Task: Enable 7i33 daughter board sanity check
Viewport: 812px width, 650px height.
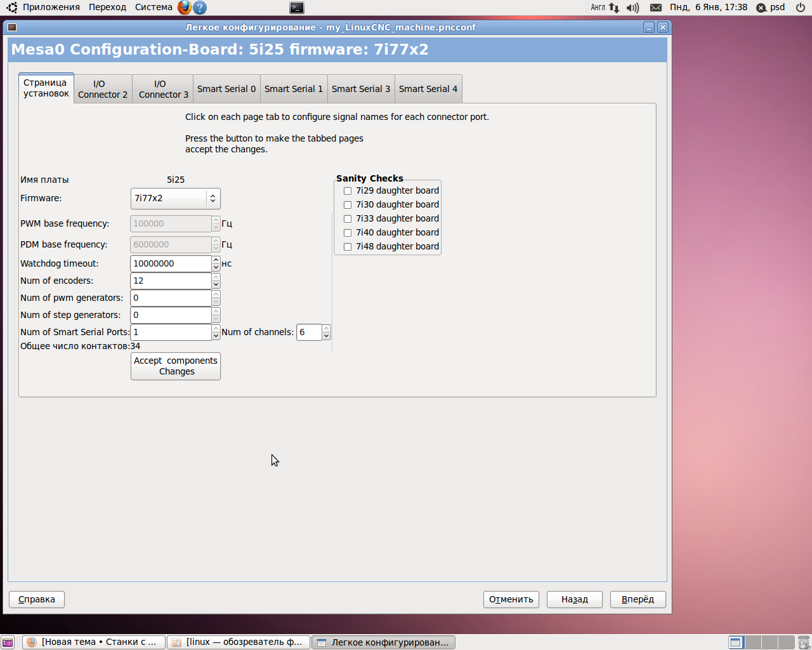Action: (x=348, y=219)
